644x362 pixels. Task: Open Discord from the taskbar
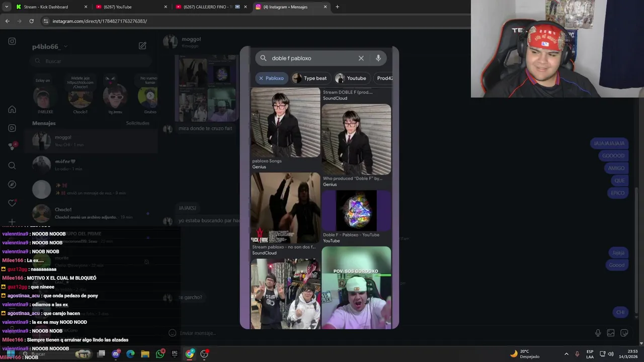click(x=116, y=354)
